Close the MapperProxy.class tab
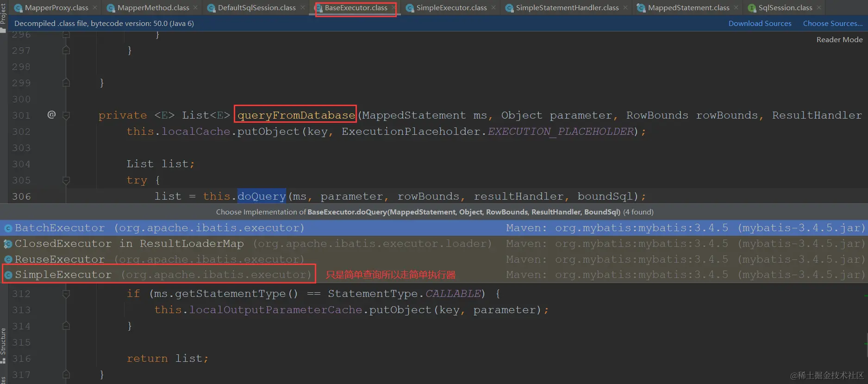Viewport: 868px width, 384px height. (x=95, y=8)
